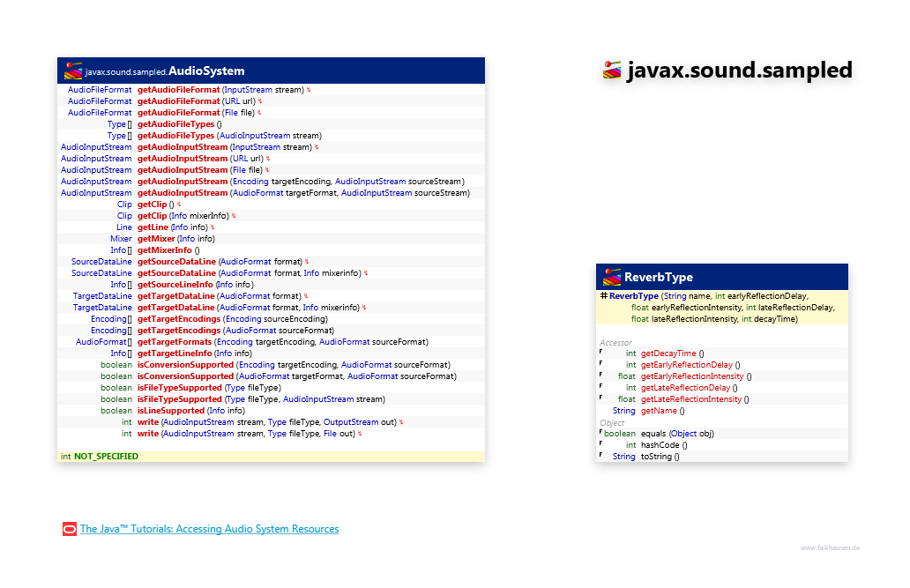Click the Accessor section label
Image resolution: width=910 pixels, height=588 pixels.
tap(615, 342)
